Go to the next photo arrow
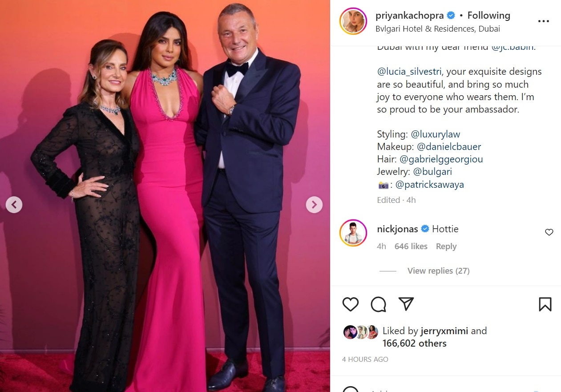The height and width of the screenshot is (392, 561). (314, 205)
